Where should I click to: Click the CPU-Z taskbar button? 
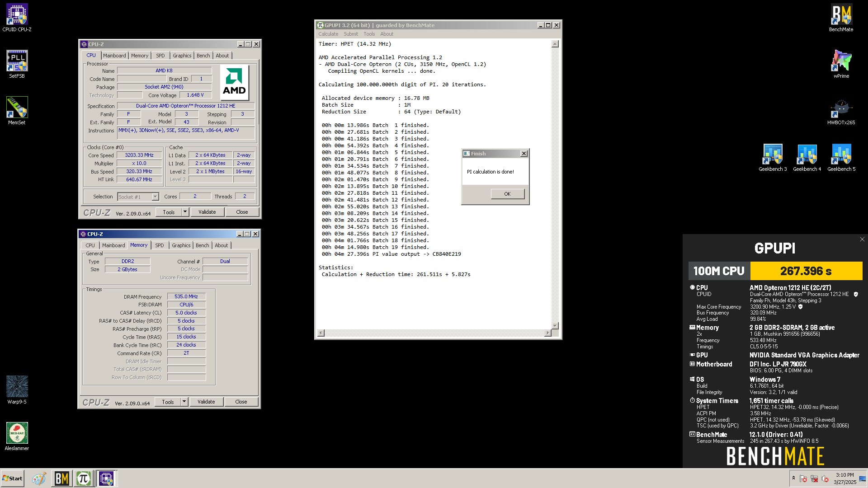point(106,479)
